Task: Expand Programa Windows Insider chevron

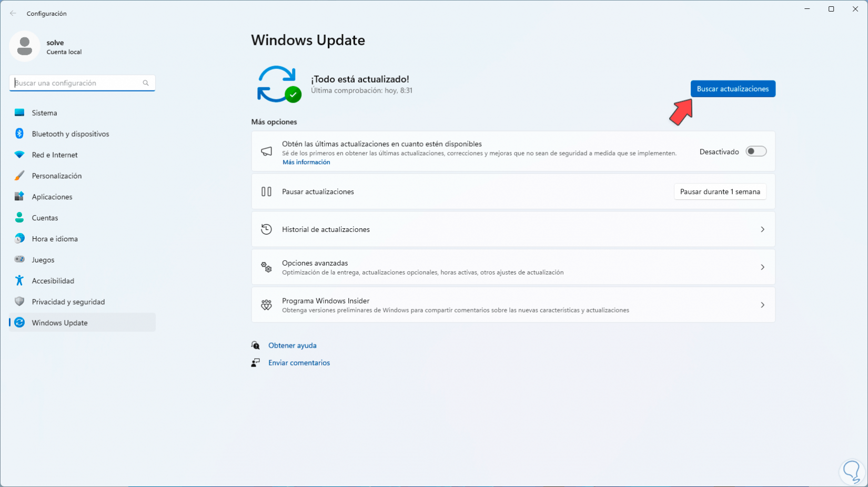Action: [762, 305]
